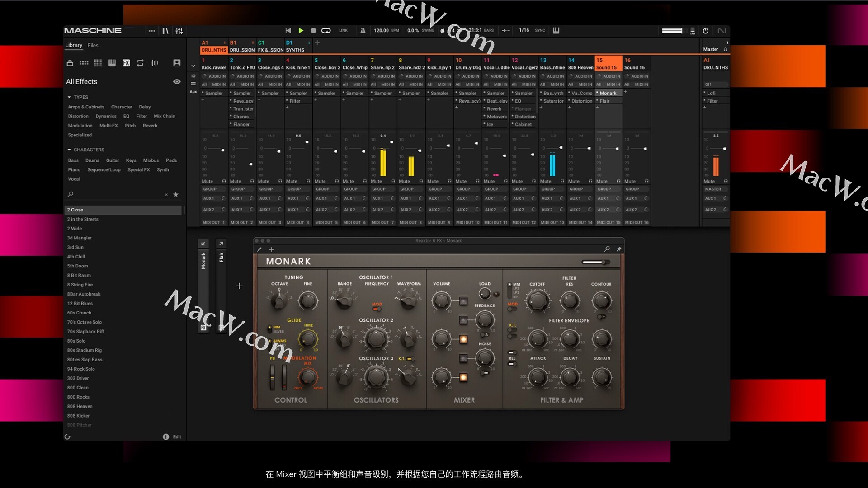Open the mixer view icon
Screen dimensions: 868x488
(179, 31)
